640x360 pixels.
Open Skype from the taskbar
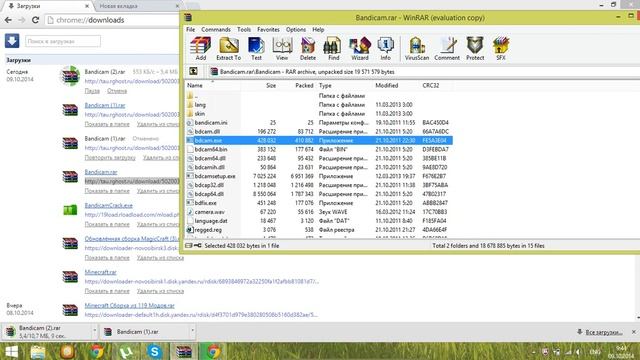[x=154, y=351]
